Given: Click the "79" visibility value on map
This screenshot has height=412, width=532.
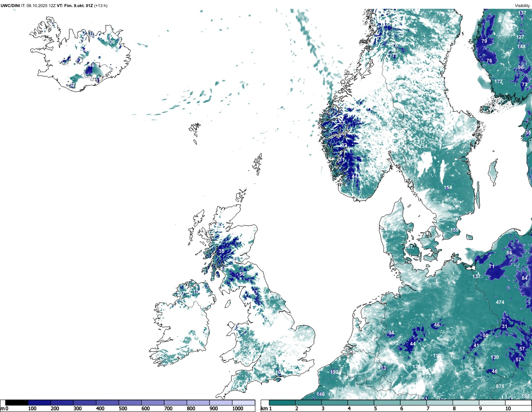Looking at the screenshot, I should tap(484, 41).
